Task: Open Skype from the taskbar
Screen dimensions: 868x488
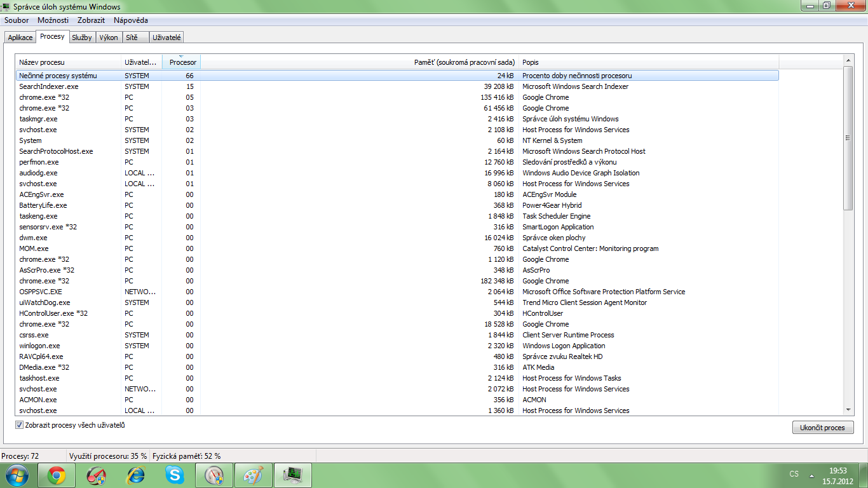Action: click(x=175, y=475)
